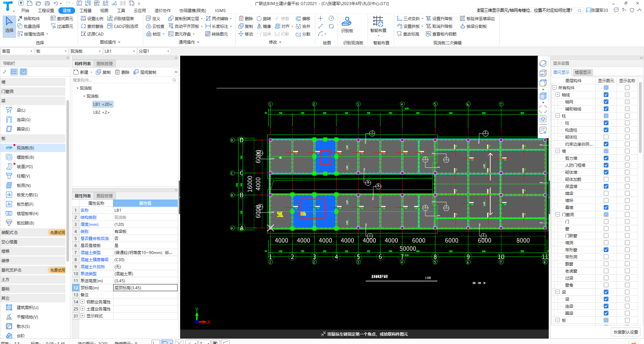Click the 合并 merge tool
Viewport: 644px width, 344px height.
coord(303,26)
